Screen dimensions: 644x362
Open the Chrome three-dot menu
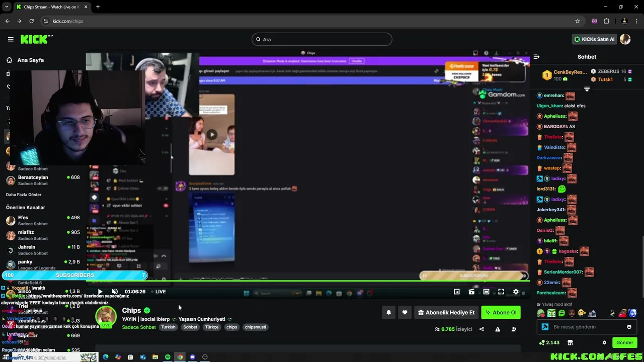pyautogui.click(x=637, y=21)
